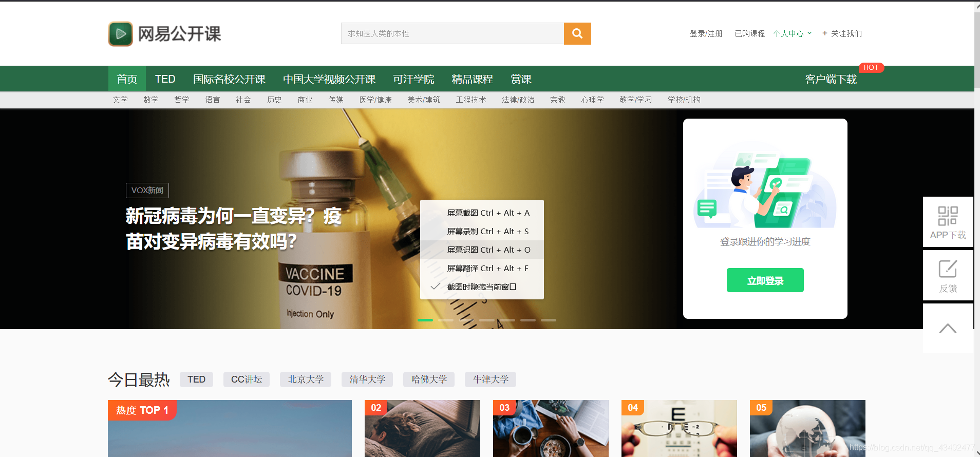Select the 传媒 category
980x457 pixels.
(336, 100)
